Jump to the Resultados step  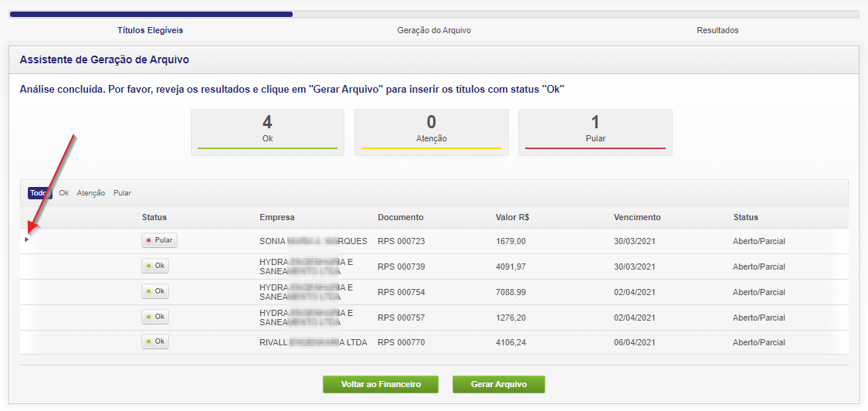tap(717, 30)
